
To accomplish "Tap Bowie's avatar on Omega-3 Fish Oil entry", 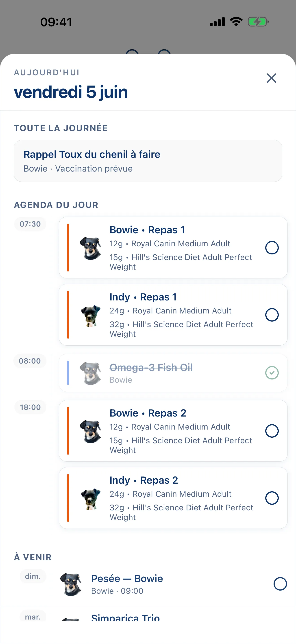I will (x=90, y=373).
